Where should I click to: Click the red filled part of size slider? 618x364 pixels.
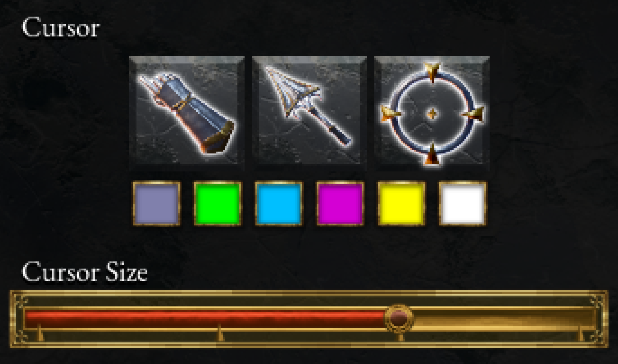click(x=205, y=319)
